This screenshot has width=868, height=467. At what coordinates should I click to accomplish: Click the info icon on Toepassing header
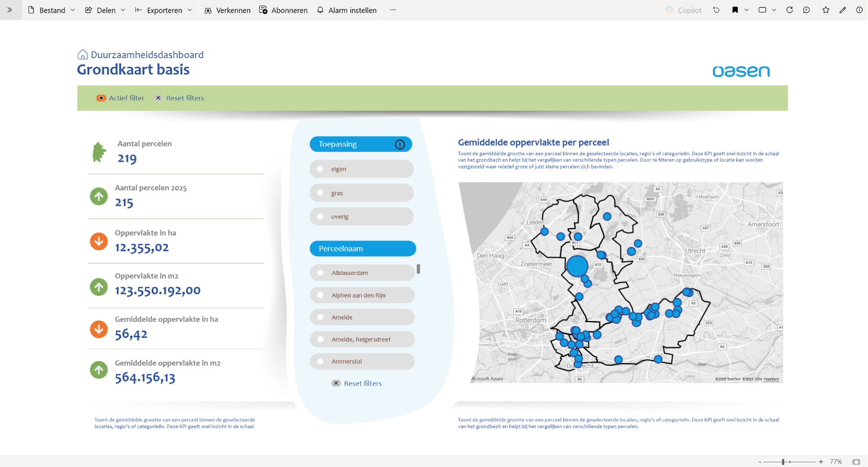tap(400, 144)
